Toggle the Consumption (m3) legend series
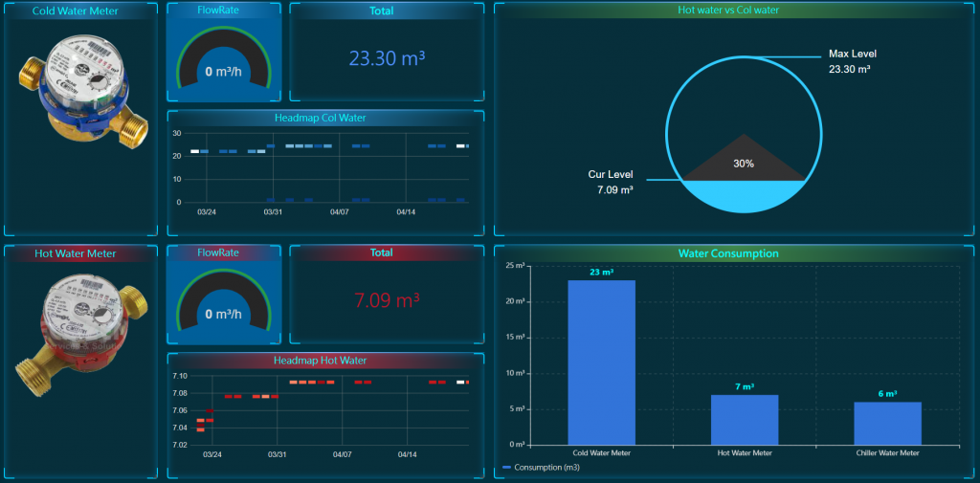The height and width of the screenshot is (483, 980). click(x=546, y=468)
